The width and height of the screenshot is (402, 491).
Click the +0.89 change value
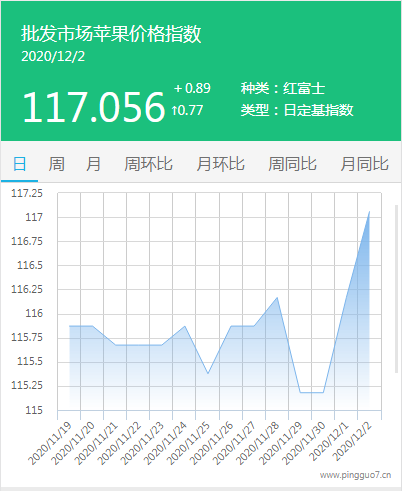192,88
